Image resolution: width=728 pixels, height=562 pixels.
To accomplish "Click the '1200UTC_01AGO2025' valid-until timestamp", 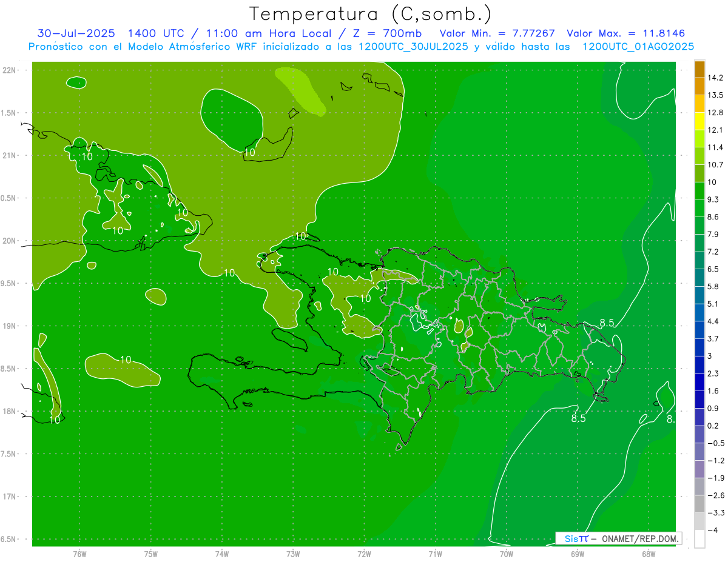I will (x=638, y=47).
